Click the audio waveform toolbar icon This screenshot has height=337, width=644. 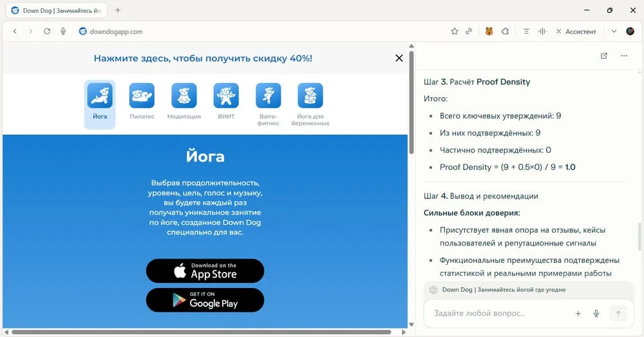pyautogui.click(x=542, y=31)
